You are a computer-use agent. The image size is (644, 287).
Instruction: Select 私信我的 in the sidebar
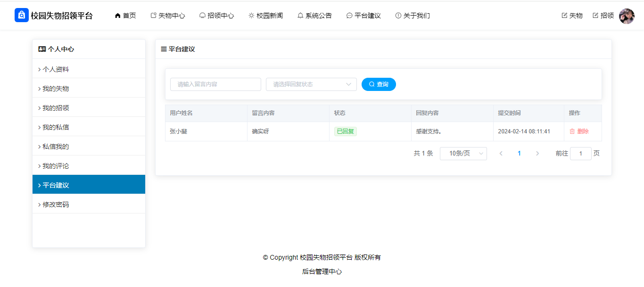pyautogui.click(x=89, y=147)
